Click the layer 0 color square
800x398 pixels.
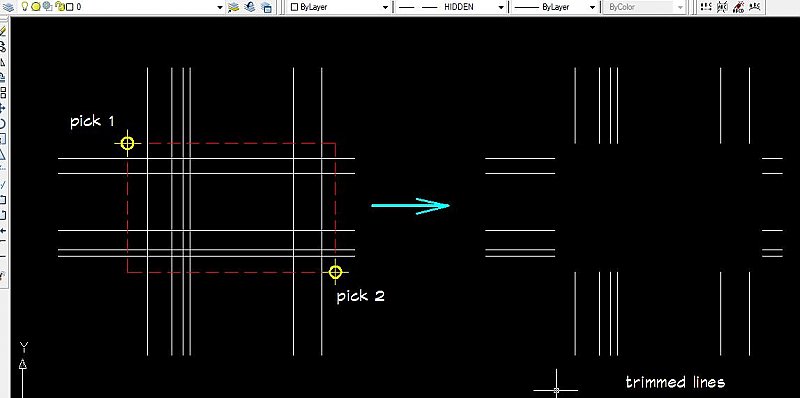click(70, 7)
